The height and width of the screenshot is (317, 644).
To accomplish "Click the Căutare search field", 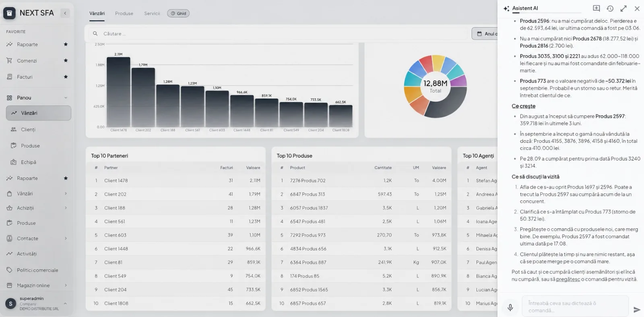I will (x=278, y=34).
